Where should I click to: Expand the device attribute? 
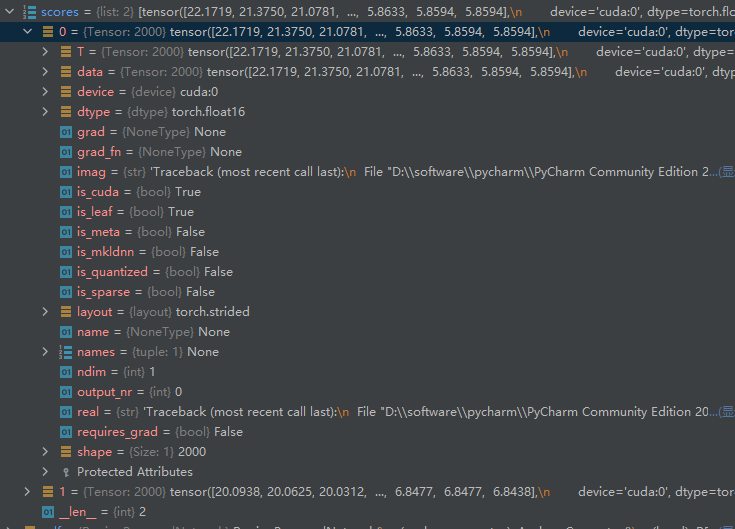click(x=45, y=92)
